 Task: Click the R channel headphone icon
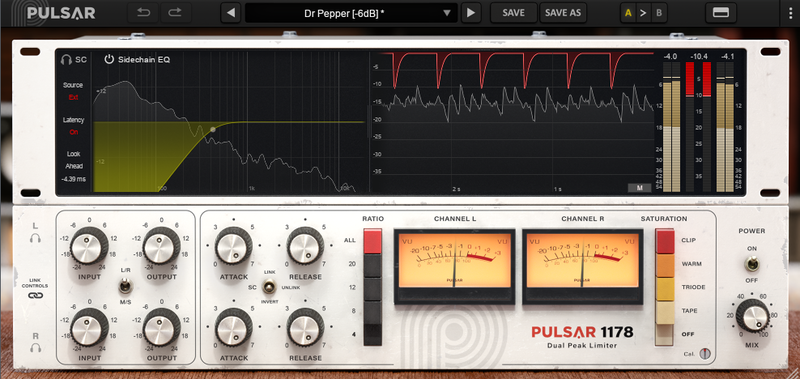point(35,347)
